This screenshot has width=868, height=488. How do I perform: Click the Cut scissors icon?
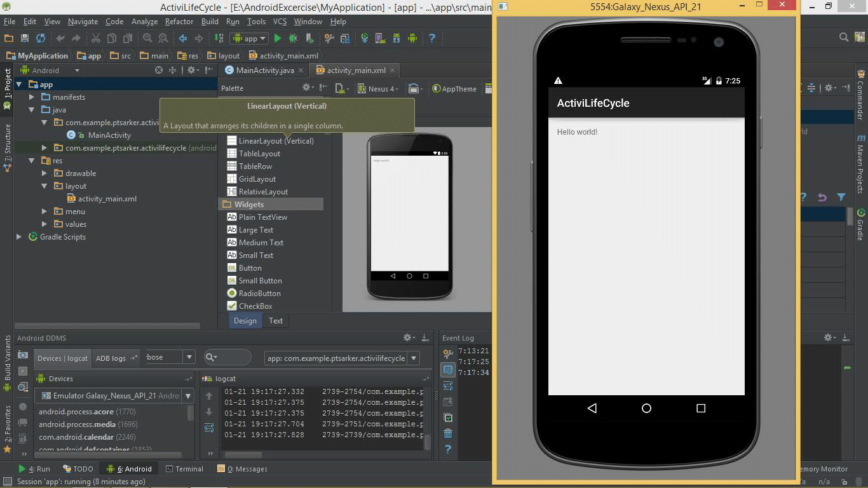[x=95, y=38]
